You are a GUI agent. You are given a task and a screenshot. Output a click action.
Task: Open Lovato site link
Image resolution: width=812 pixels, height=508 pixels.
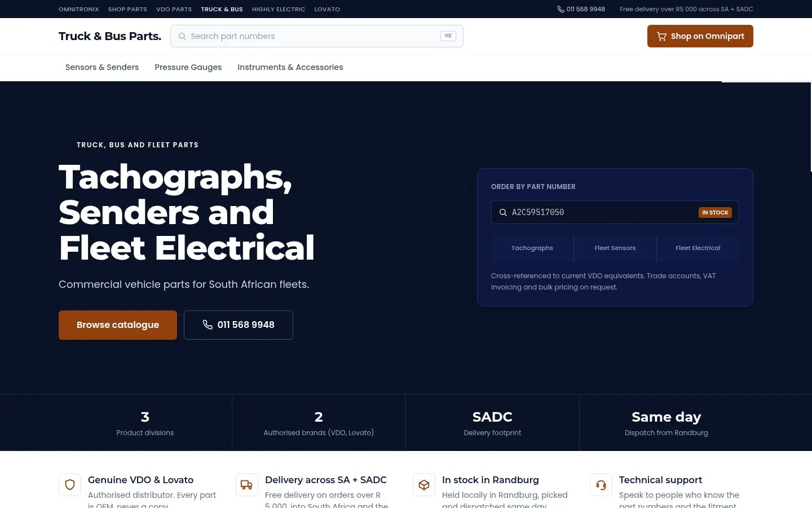click(327, 9)
